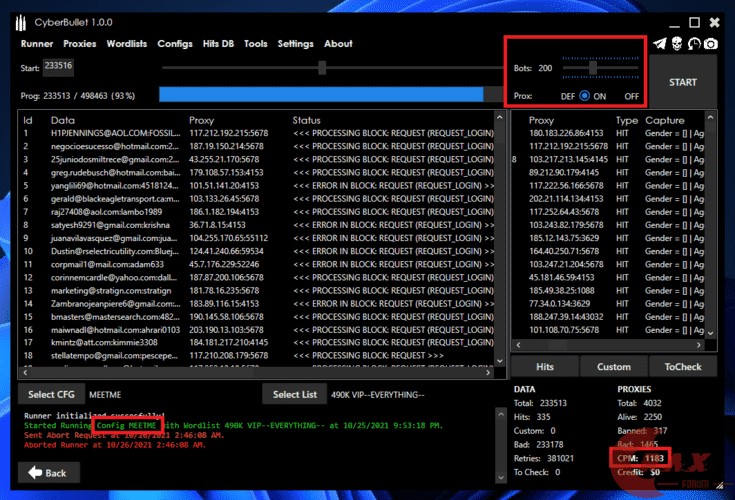Open the Runner menu
Viewport: 735px width, 500px height.
coord(37,44)
